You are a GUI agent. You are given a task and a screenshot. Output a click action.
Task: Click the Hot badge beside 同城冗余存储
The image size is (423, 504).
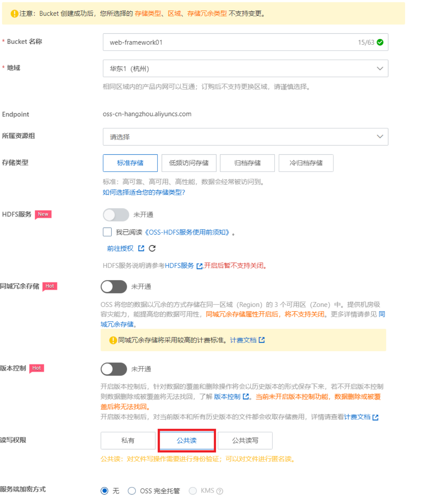click(x=50, y=286)
